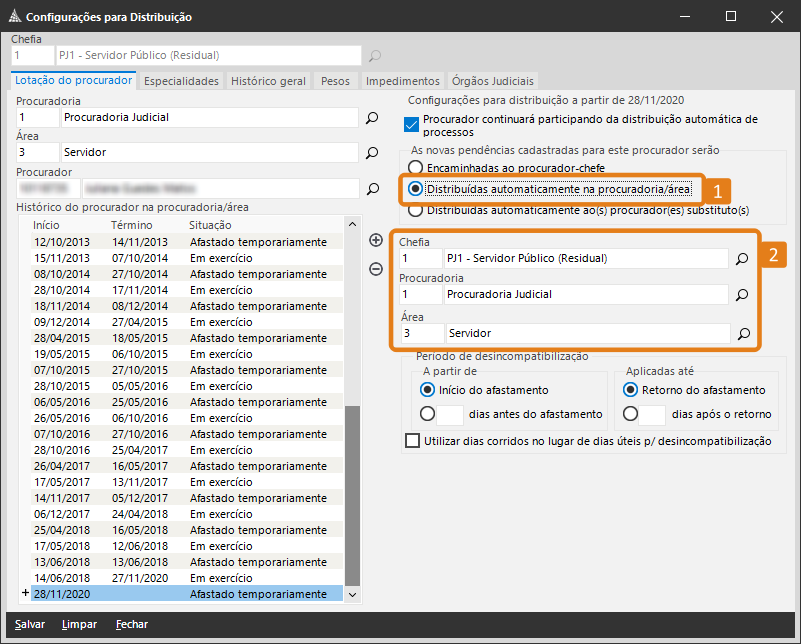Add a new history entry with plus icon
Viewport: 801px width, 644px height.
point(376,240)
